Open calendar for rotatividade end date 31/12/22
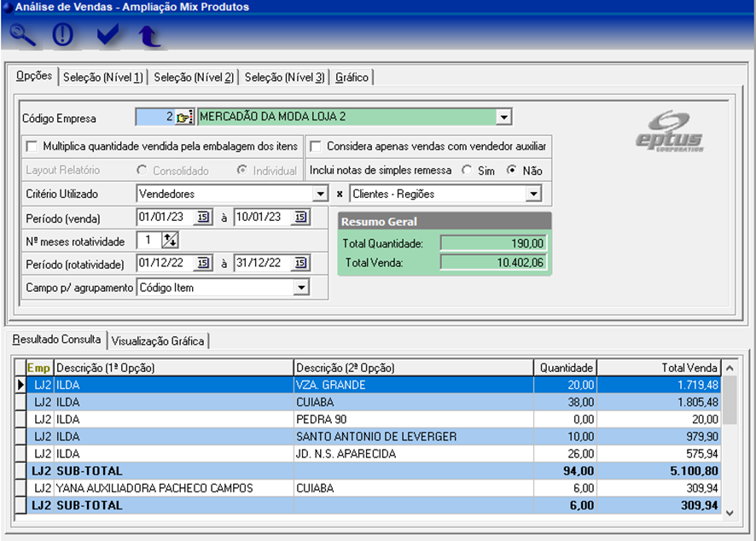 300,264
